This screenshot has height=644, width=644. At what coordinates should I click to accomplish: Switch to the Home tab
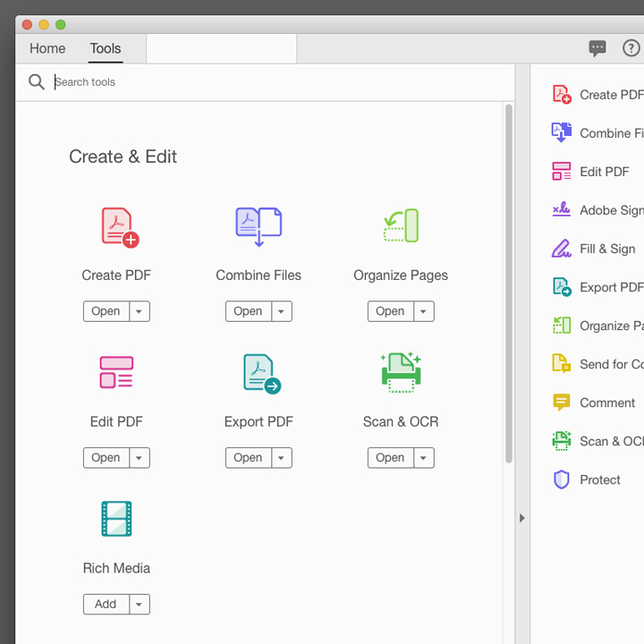(x=47, y=48)
